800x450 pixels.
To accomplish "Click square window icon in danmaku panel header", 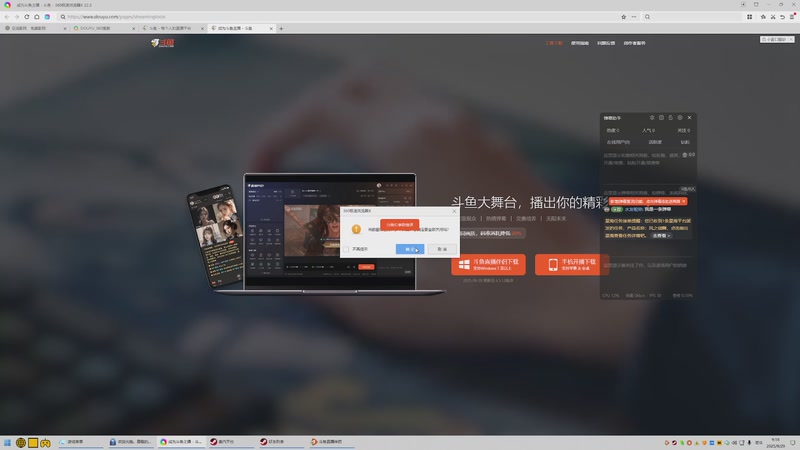I will tap(661, 118).
